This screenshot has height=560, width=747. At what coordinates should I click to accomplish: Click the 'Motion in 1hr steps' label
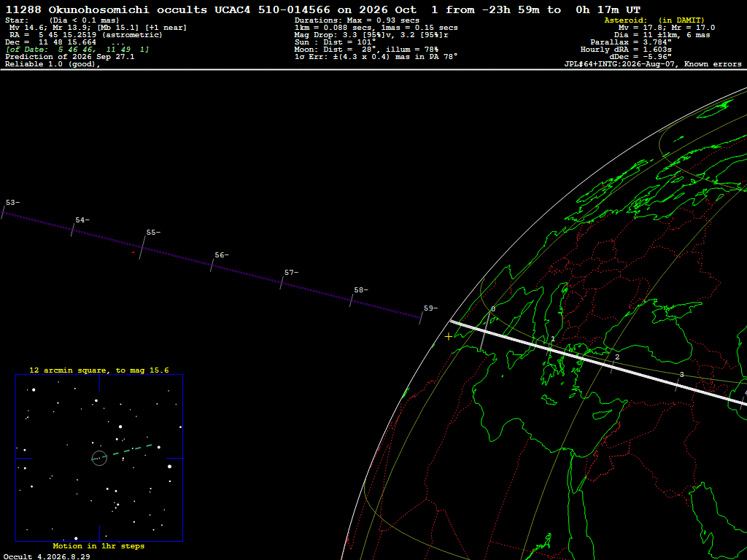[98, 545]
